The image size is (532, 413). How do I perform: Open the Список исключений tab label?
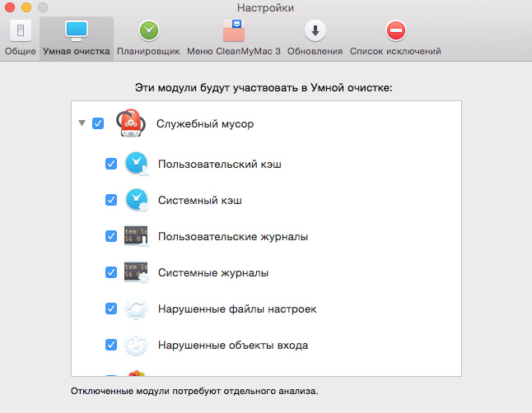pyautogui.click(x=395, y=51)
